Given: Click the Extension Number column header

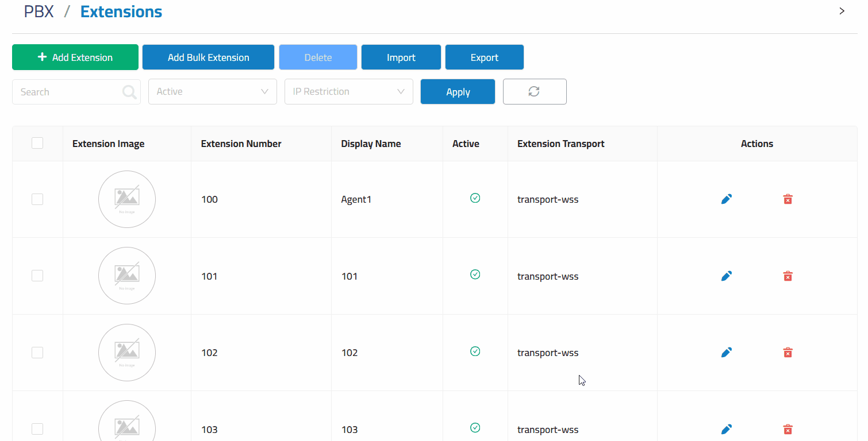Looking at the screenshot, I should [x=241, y=144].
